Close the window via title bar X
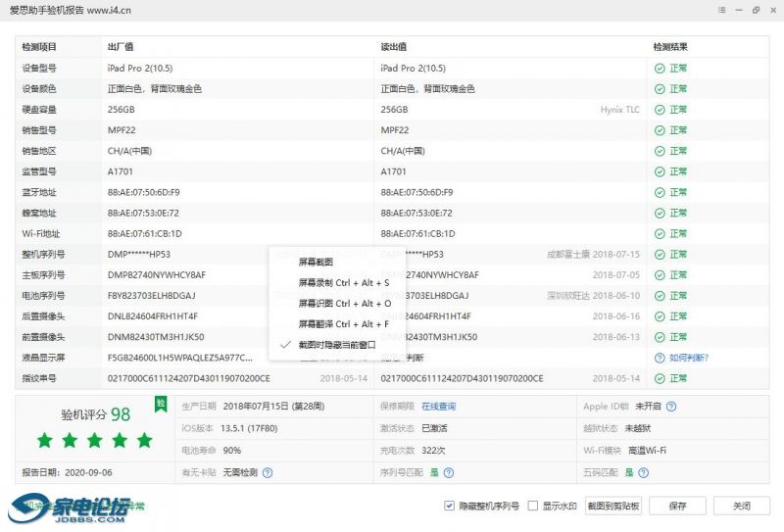Image resolution: width=784 pixels, height=532 pixels. (773, 10)
